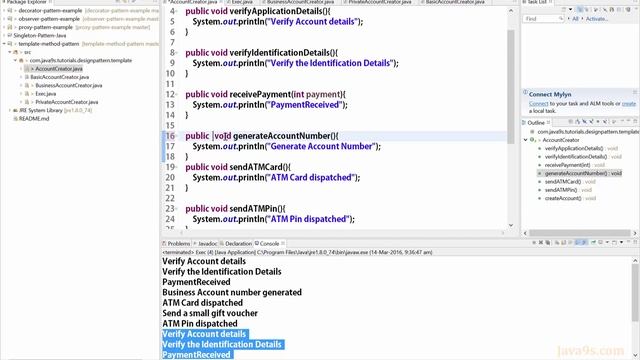The image size is (640, 360).
Task: Click the editor vertical scrollbar thumb
Action: click(511, 86)
